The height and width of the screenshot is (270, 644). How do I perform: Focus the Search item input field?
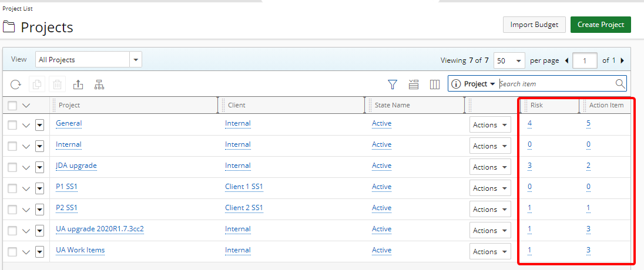(556, 84)
